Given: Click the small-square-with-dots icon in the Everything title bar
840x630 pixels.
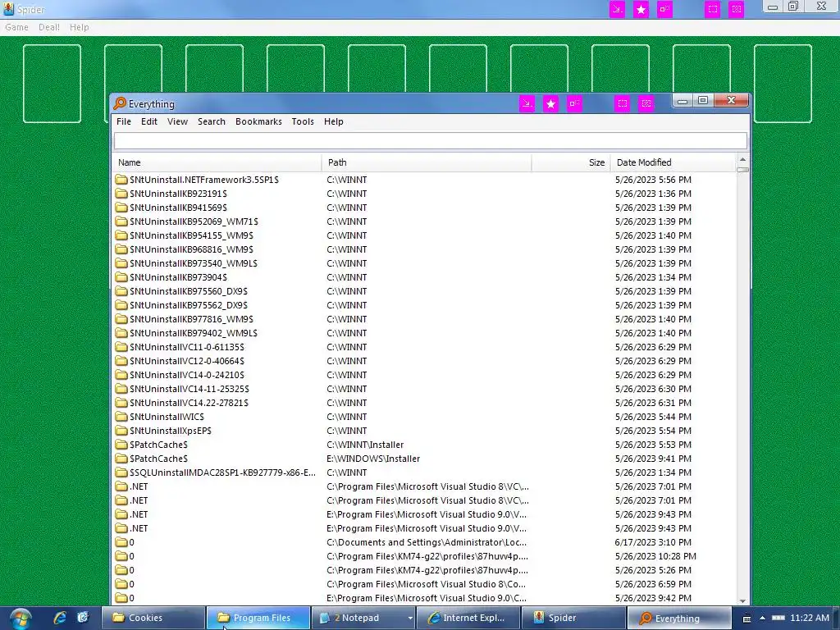Looking at the screenshot, I should (x=574, y=103).
